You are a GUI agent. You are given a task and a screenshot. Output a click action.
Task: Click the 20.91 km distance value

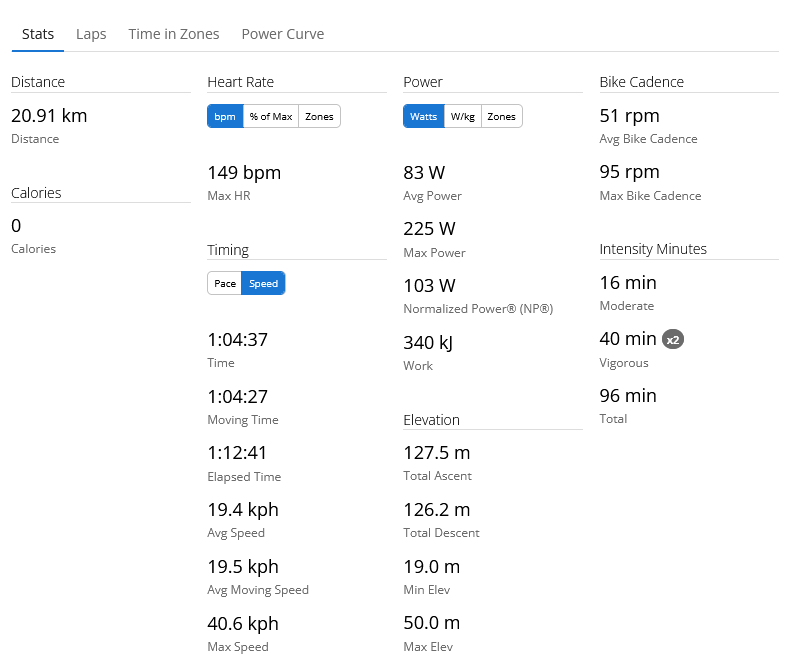[49, 116]
